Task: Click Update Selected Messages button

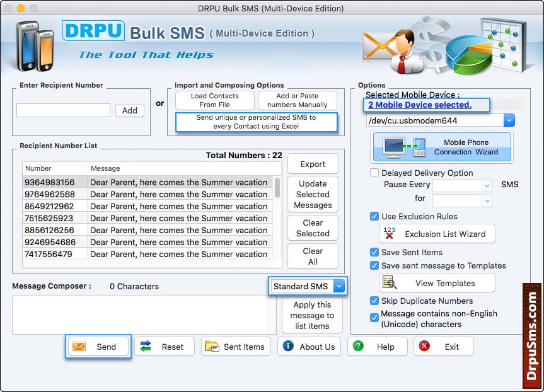Action: pyautogui.click(x=313, y=194)
